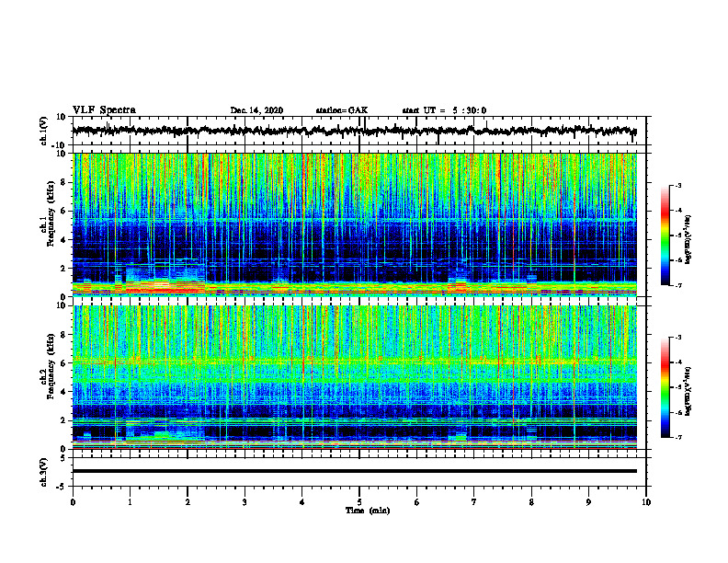Click the -3 label on ch.1 color bar
The width and height of the screenshot is (728, 563).
point(678,185)
